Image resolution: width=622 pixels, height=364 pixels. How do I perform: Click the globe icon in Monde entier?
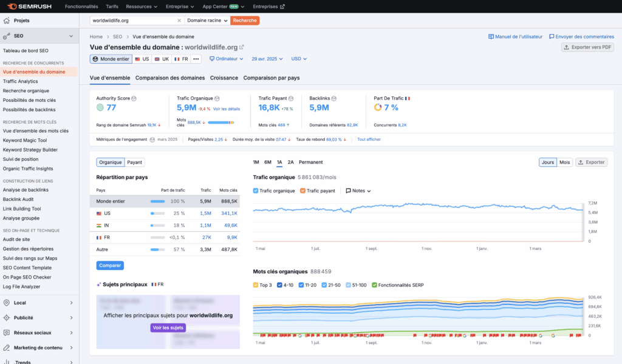pyautogui.click(x=95, y=59)
